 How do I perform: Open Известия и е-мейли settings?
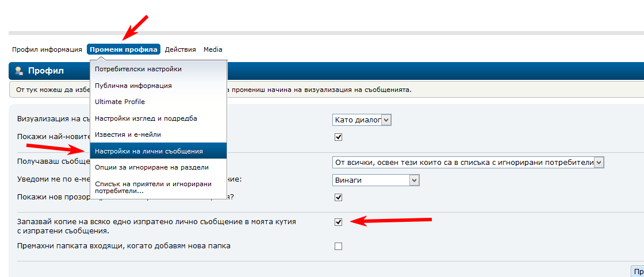click(x=132, y=134)
